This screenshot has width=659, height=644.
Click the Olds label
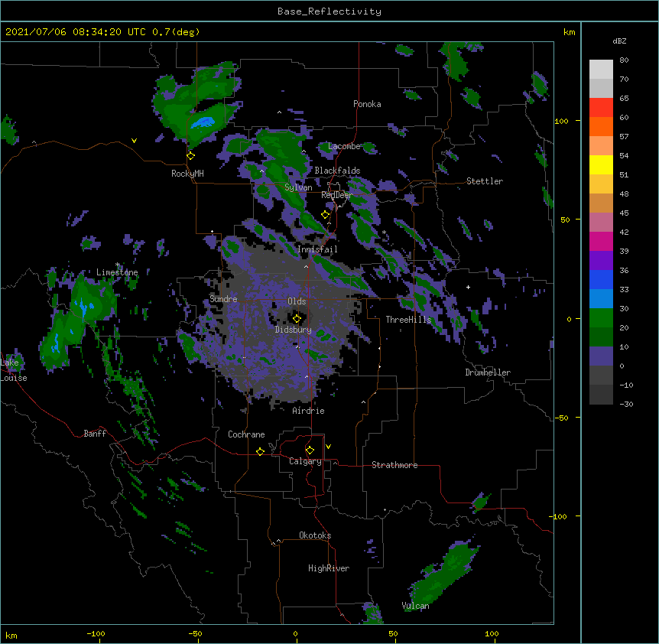point(297,301)
